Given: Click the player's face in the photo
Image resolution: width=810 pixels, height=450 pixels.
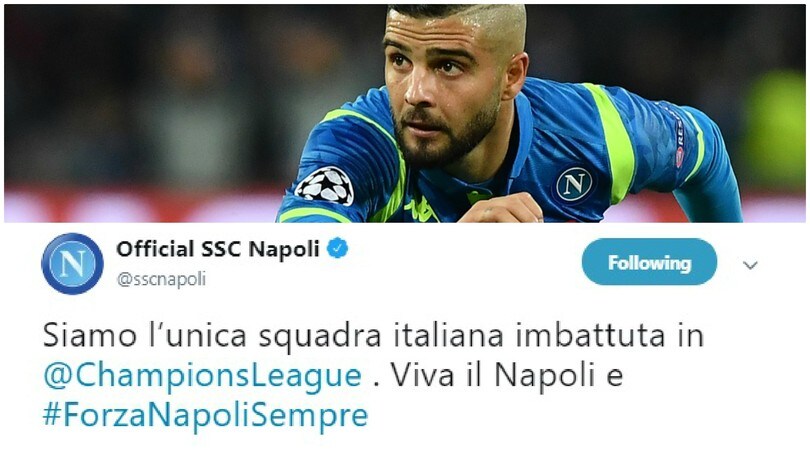Looking at the screenshot, I should coord(442,85).
